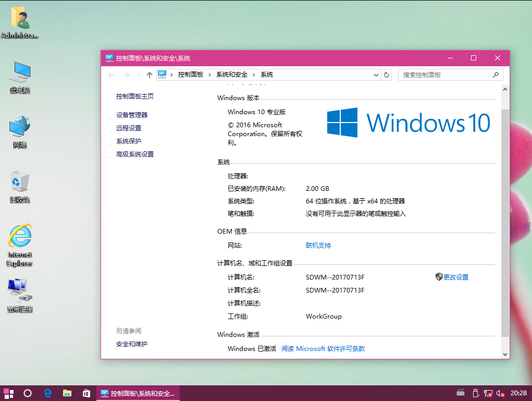Refresh the control panel page
The height and width of the screenshot is (401, 532).
point(387,75)
